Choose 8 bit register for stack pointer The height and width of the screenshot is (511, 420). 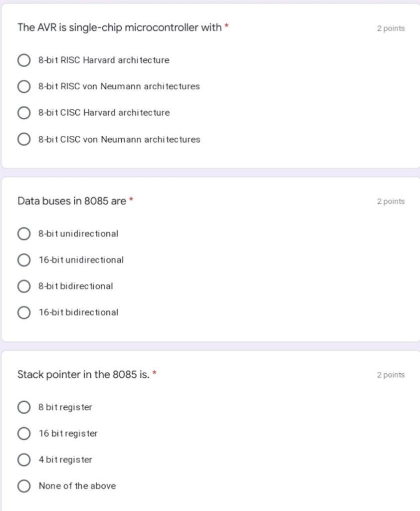click(x=24, y=407)
